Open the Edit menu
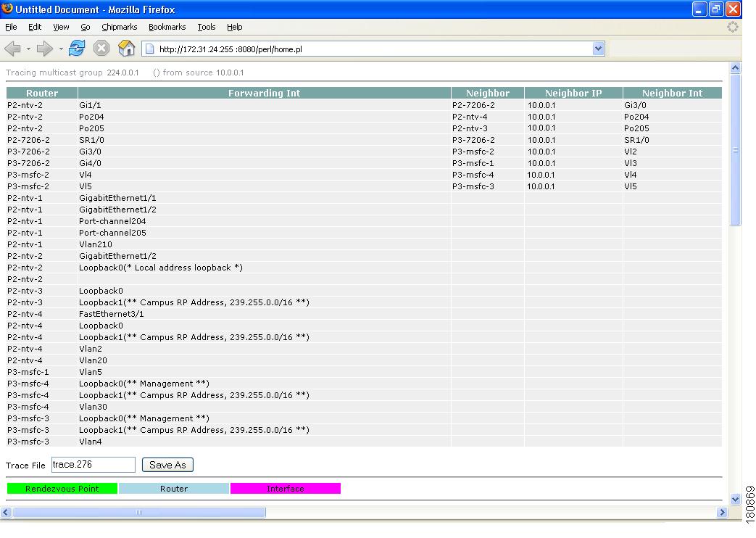This screenshot has width=756, height=538. tap(35, 27)
